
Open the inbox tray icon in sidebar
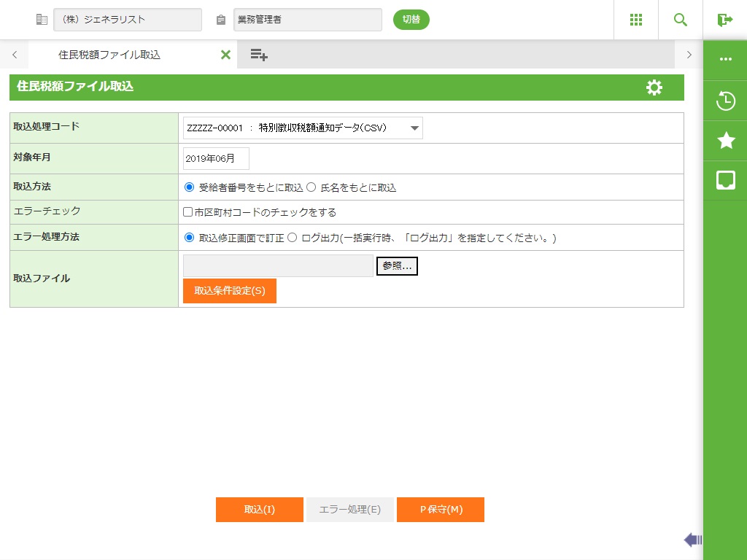[726, 180]
